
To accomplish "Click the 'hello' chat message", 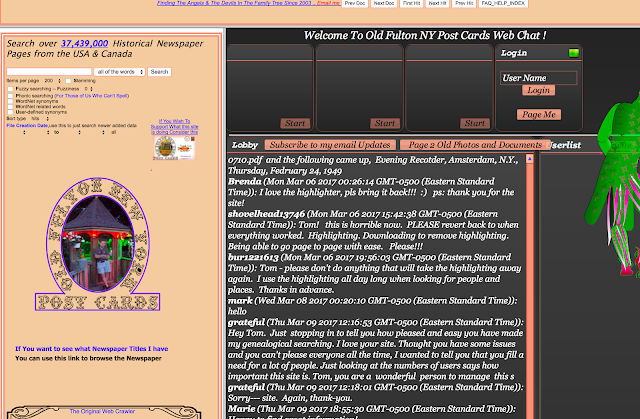I will click(237, 311).
